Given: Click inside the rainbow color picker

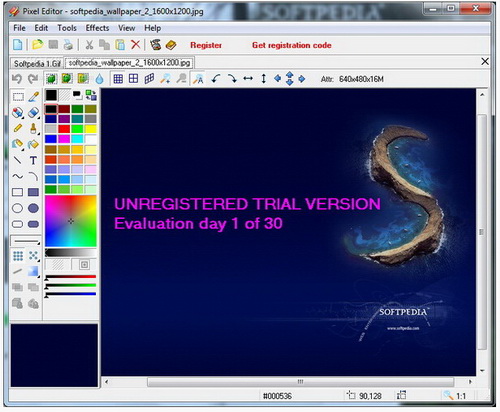Looking at the screenshot, I should [x=71, y=221].
